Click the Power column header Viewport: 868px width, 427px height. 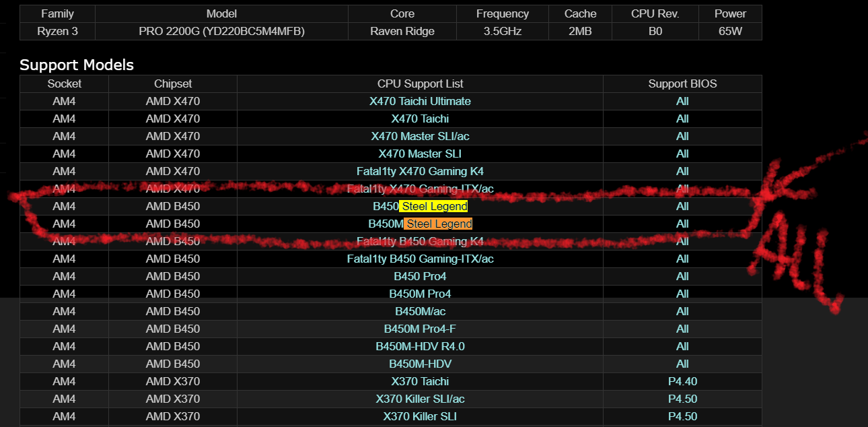(x=730, y=13)
